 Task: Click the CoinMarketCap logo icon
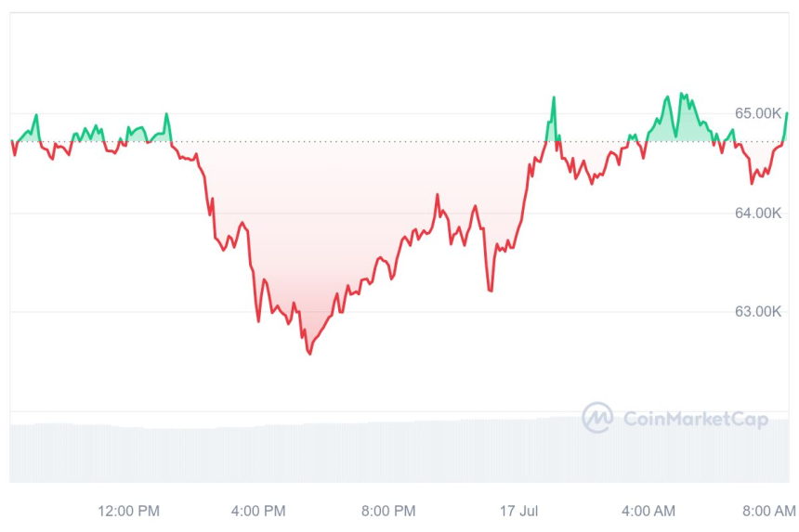tap(597, 418)
